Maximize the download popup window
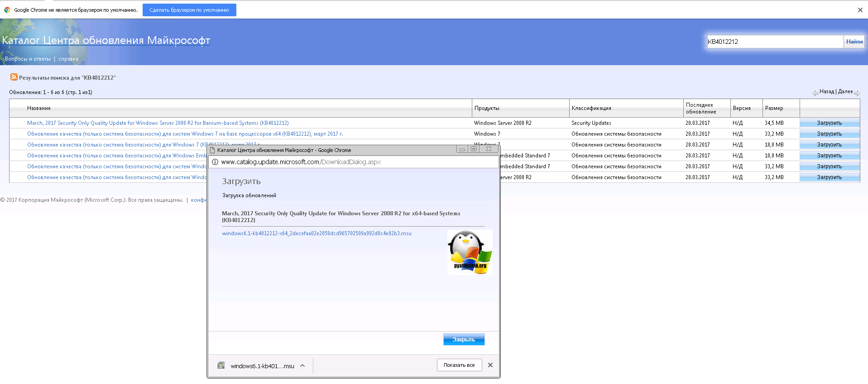Image resolution: width=868 pixels, height=384 pixels. click(x=474, y=149)
